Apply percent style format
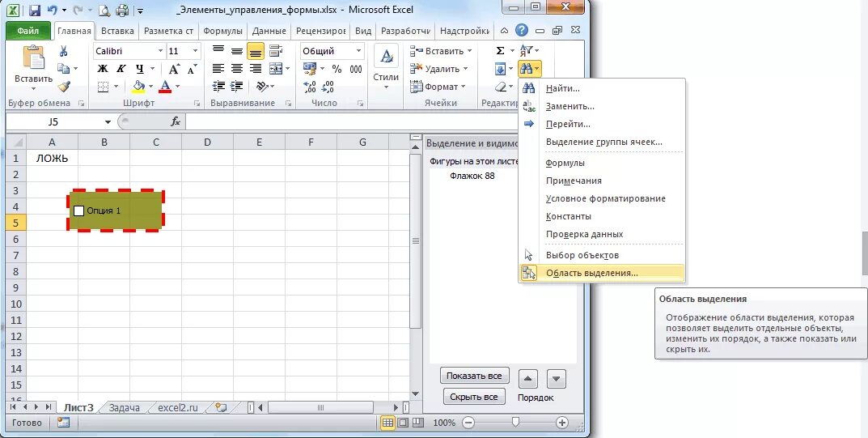The width and height of the screenshot is (868, 438). tap(337, 69)
